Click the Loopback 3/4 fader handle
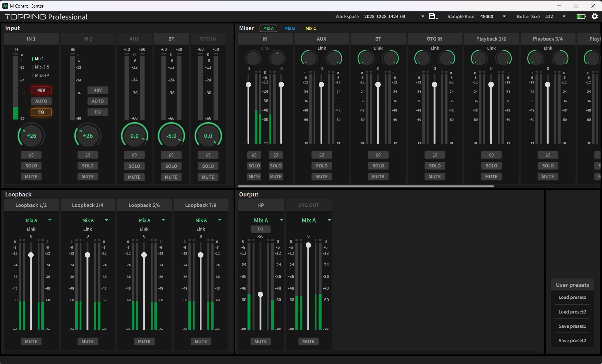The height and width of the screenshot is (364, 602). (87, 255)
